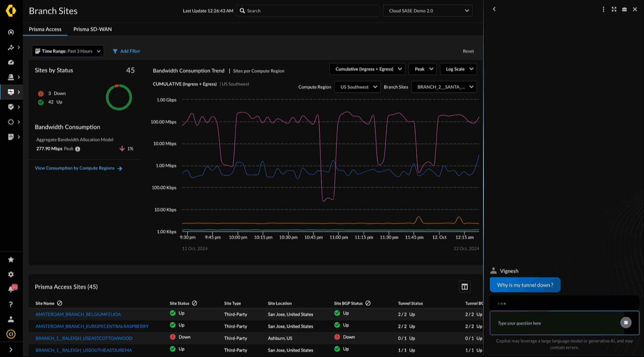The height and width of the screenshot is (357, 644).
Task: Open the settings gear icon
Action: pyautogui.click(x=11, y=274)
